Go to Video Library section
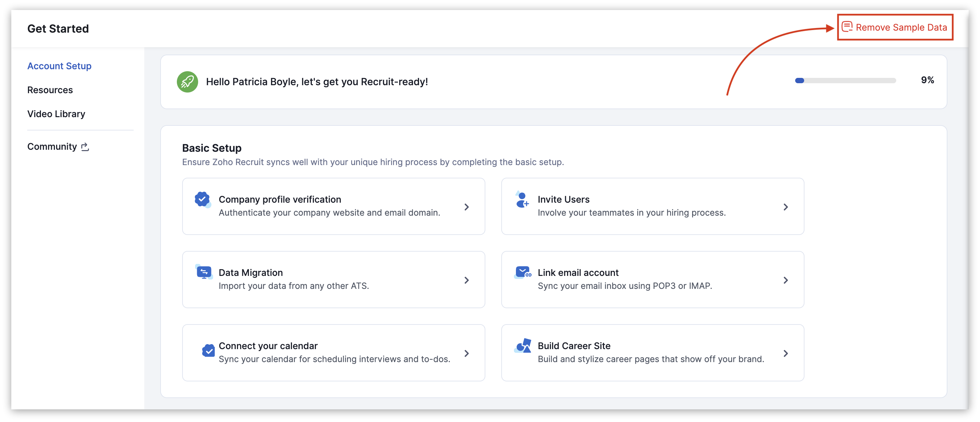This screenshot has width=980, height=422. (56, 114)
